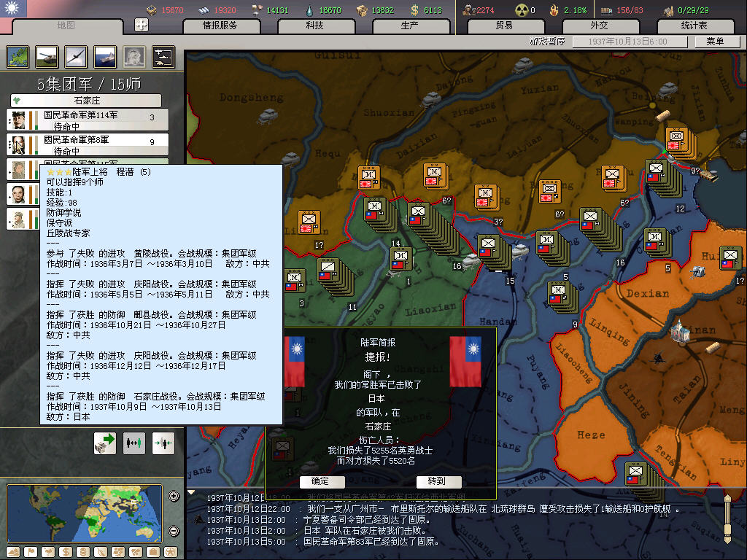The width and height of the screenshot is (747, 560).
Task: Select economic map mode dollar icon
Action: [66, 552]
